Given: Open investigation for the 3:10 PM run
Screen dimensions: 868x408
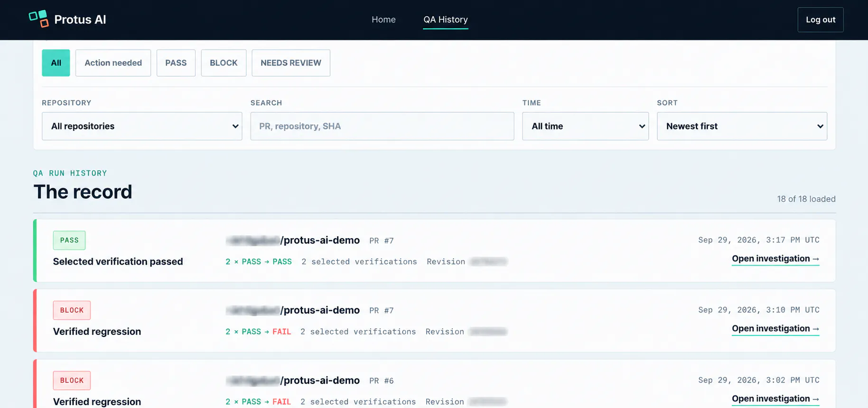Looking at the screenshot, I should click(x=775, y=328).
